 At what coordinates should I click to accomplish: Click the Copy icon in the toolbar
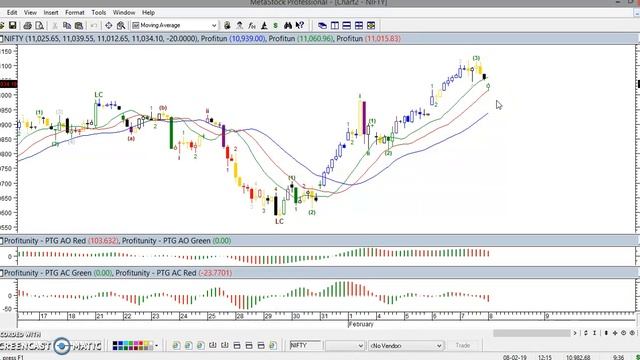coord(67,25)
